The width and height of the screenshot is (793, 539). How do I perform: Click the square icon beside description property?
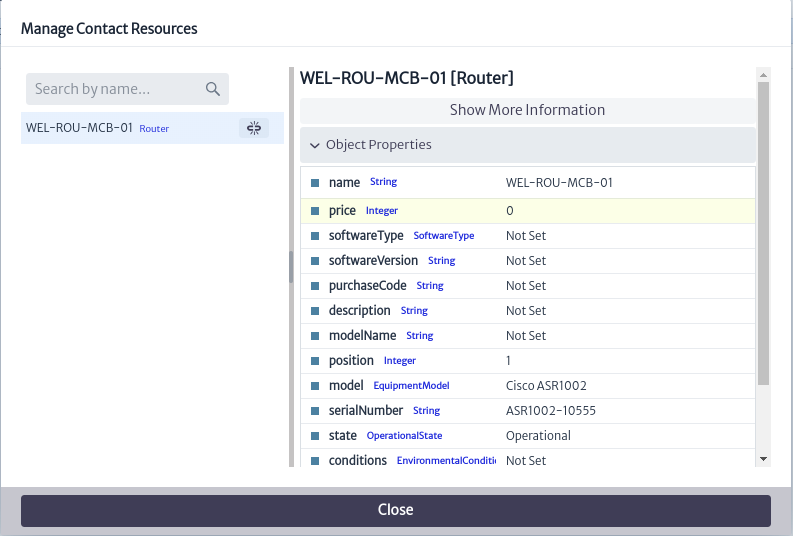coord(315,310)
